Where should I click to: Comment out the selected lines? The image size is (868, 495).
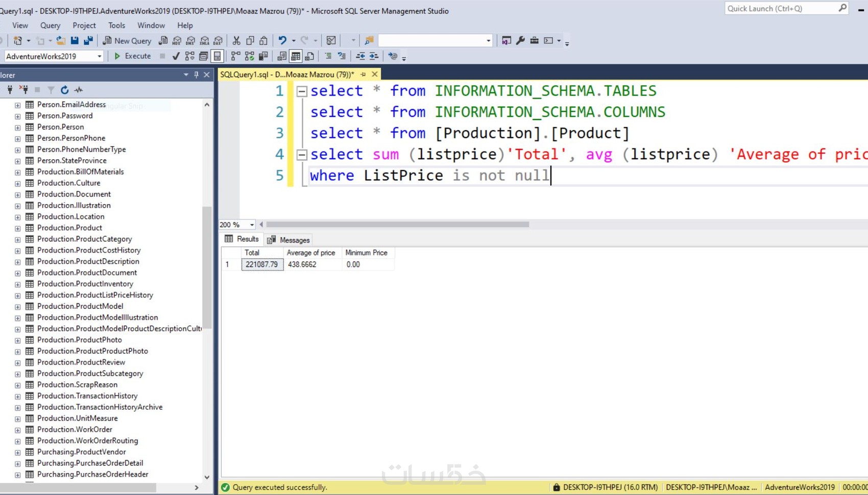[x=328, y=56]
